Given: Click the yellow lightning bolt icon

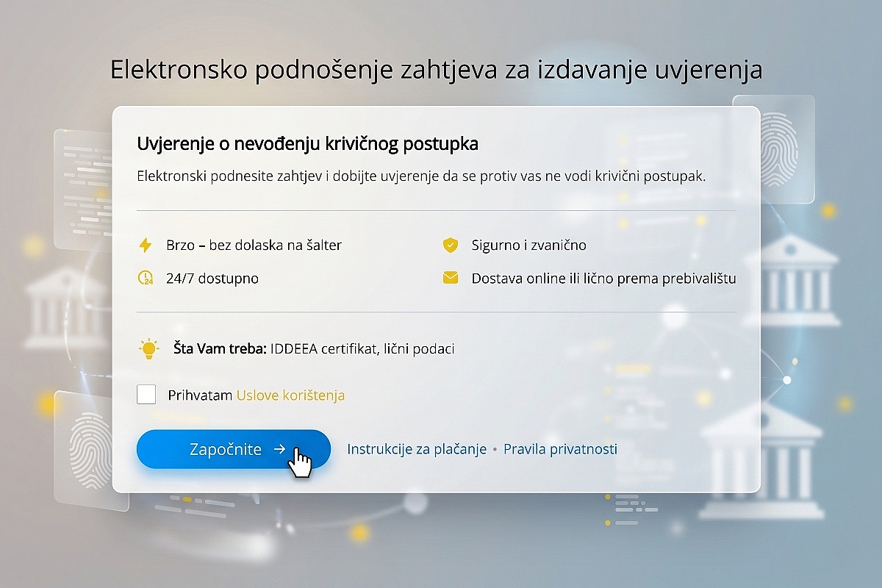Looking at the screenshot, I should click(x=146, y=245).
